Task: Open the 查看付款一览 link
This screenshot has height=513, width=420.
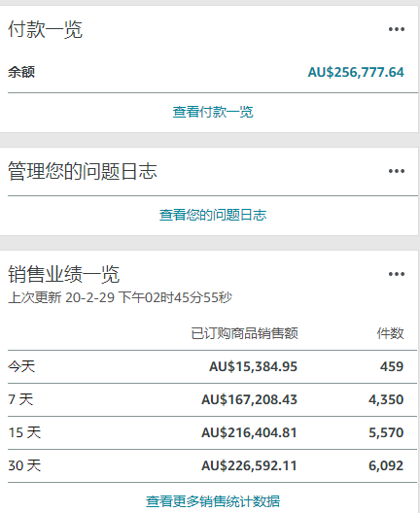Action: coord(213,112)
